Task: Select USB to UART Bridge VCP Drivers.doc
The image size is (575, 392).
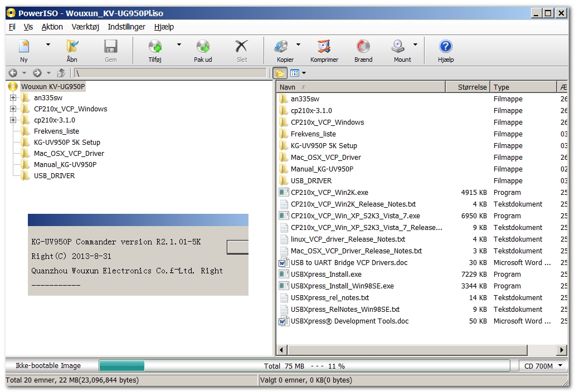Action: click(x=349, y=263)
